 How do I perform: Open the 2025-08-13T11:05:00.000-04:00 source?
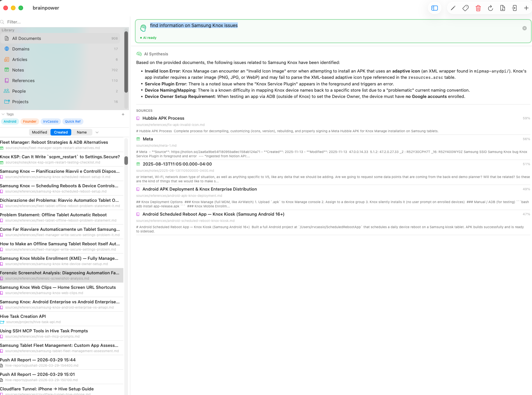point(333,172)
